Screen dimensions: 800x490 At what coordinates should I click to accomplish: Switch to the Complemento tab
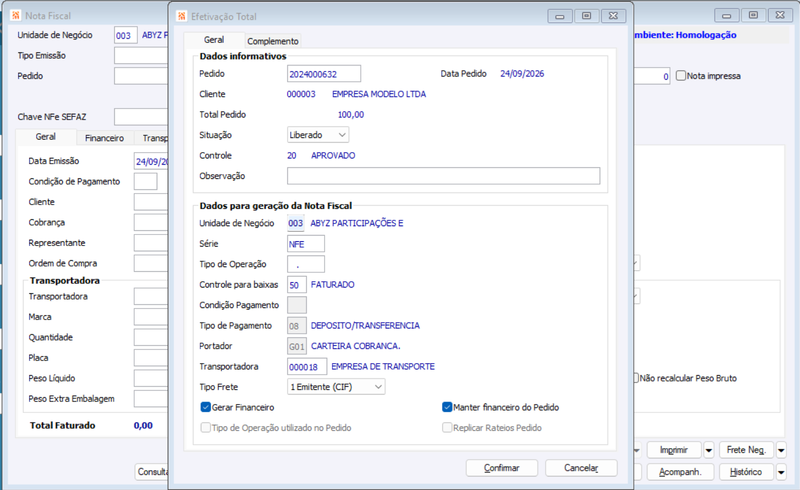tap(272, 41)
